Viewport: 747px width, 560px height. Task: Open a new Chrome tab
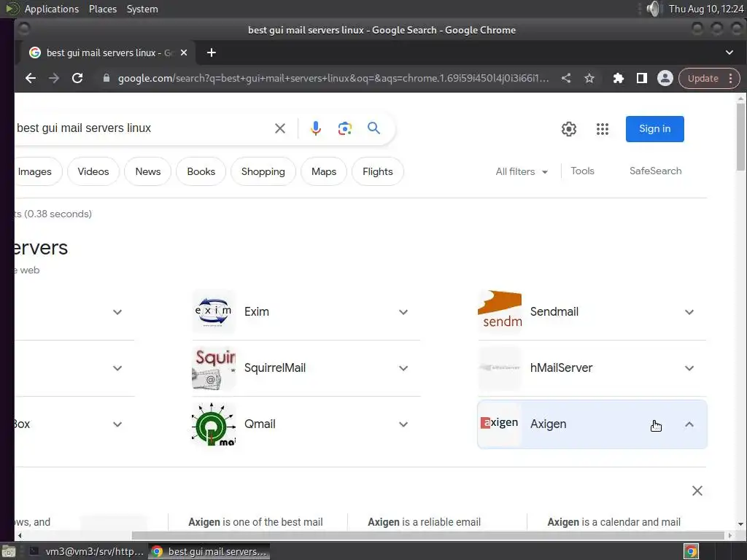pos(212,52)
